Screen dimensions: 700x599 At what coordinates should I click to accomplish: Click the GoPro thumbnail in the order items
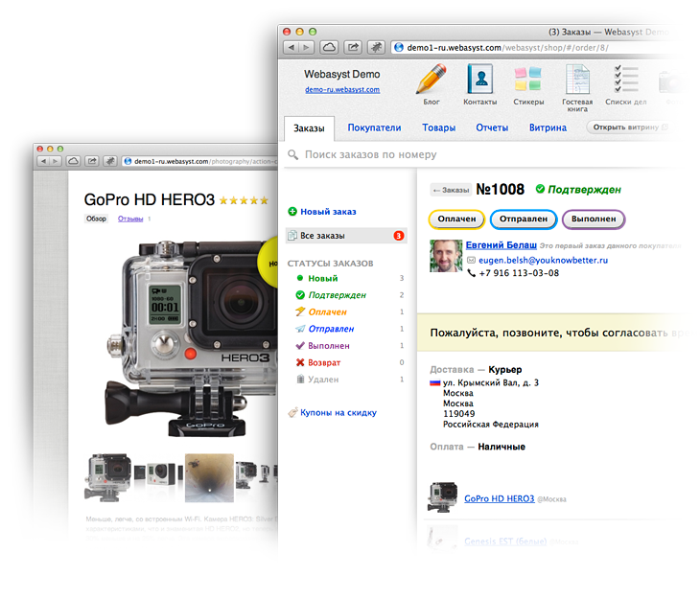(x=442, y=496)
